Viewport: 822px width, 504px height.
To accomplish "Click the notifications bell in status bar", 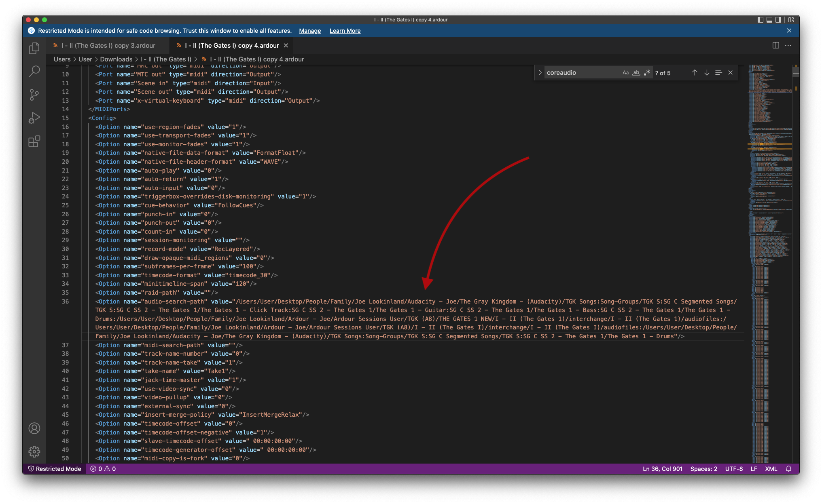I will pos(788,469).
